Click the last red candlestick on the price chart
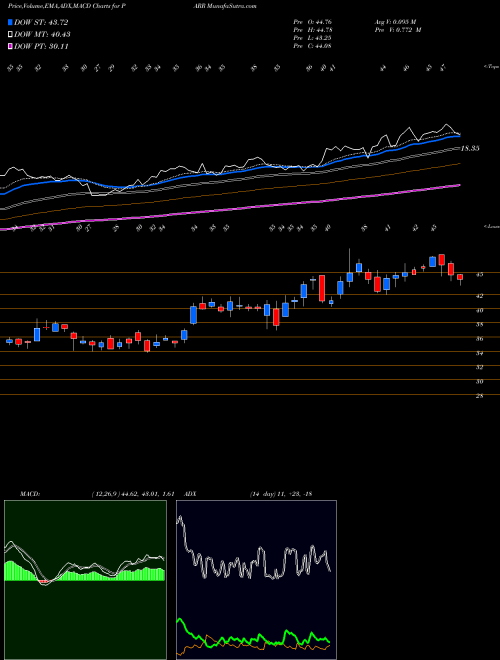500x660 pixels. pyautogui.click(x=460, y=277)
